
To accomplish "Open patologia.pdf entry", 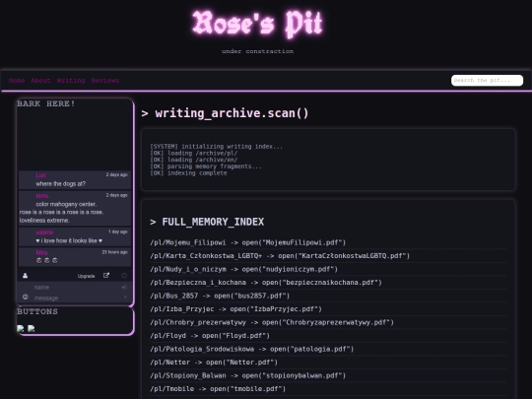I will (252, 349).
